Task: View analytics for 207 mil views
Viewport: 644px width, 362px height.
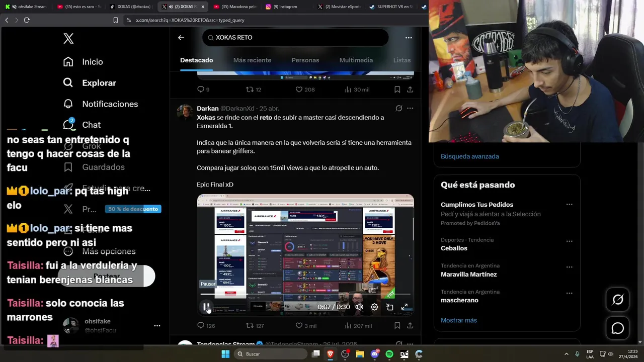Action: pos(358,326)
